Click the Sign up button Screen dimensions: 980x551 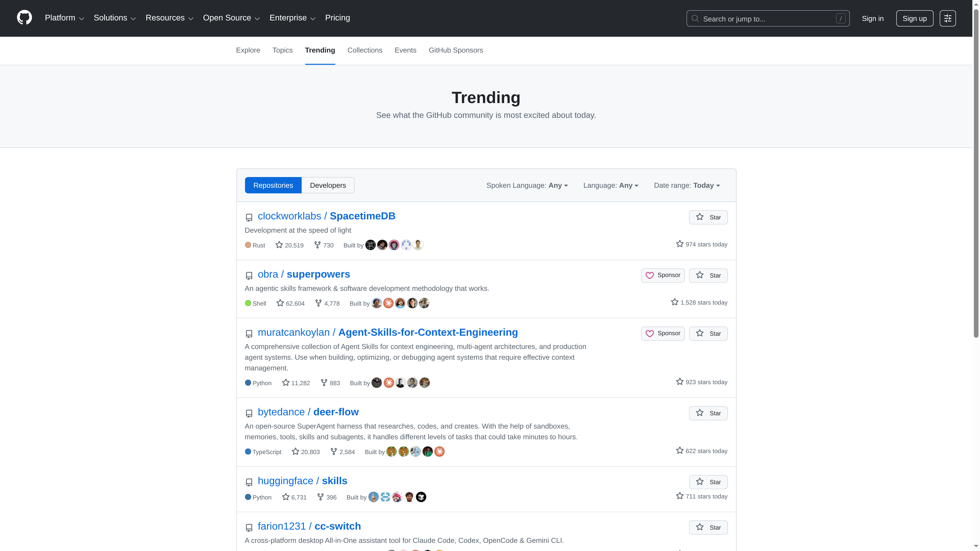coord(915,18)
